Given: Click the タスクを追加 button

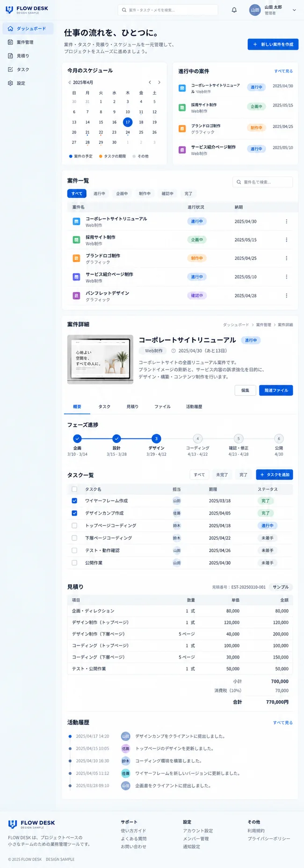Looking at the screenshot, I should coord(275,474).
